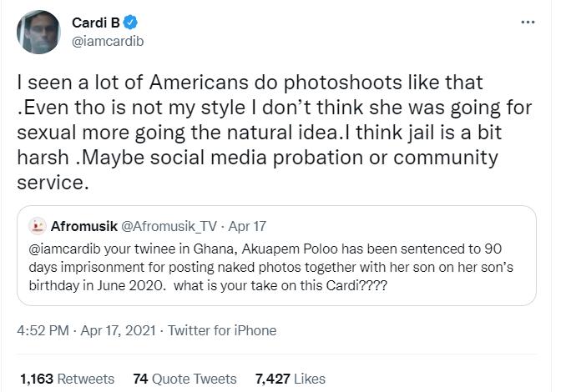Click the Apr 17 date on quoted tweet
566x392 pixels.
point(247,225)
